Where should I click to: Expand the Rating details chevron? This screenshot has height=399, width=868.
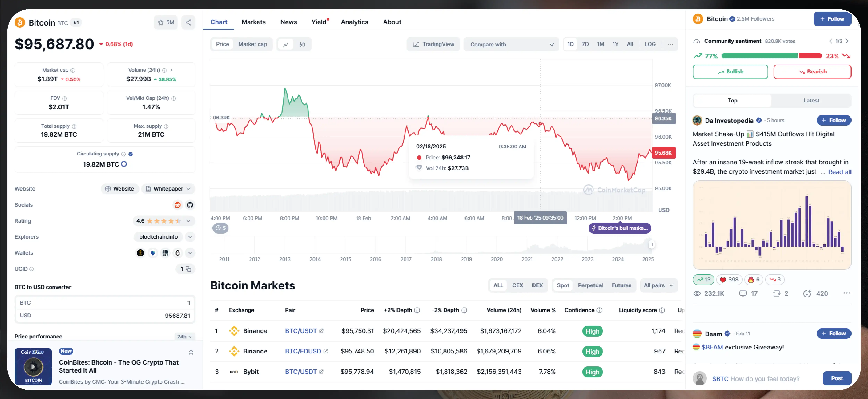pyautogui.click(x=188, y=221)
